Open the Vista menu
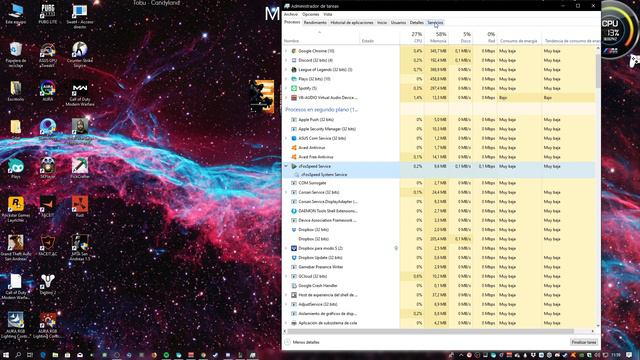This screenshot has height=360, width=640. 328,14
